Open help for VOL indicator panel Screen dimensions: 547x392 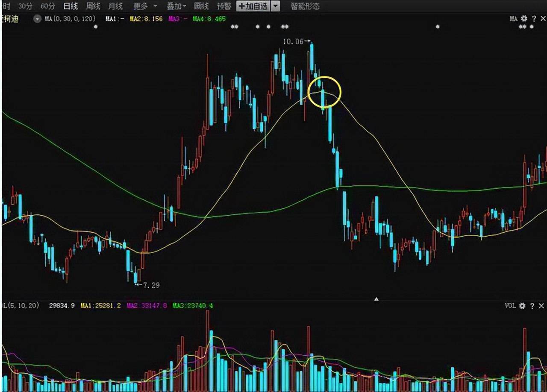point(532,306)
